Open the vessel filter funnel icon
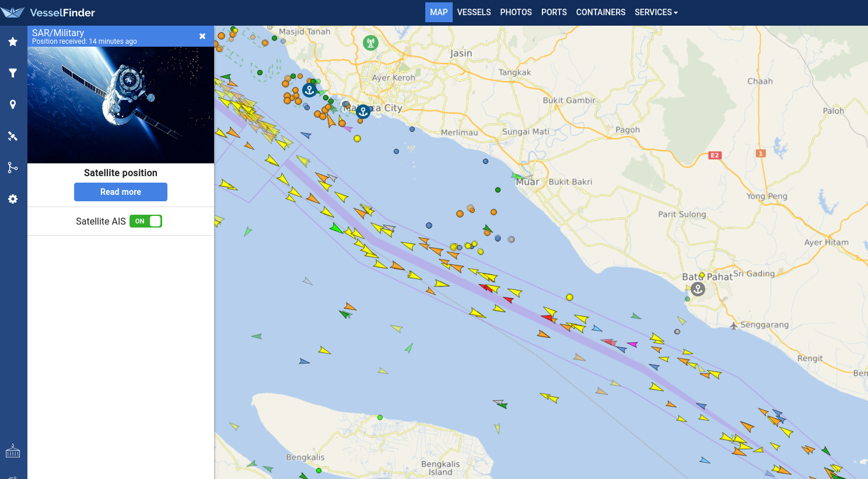Image resolution: width=868 pixels, height=479 pixels. click(x=13, y=73)
